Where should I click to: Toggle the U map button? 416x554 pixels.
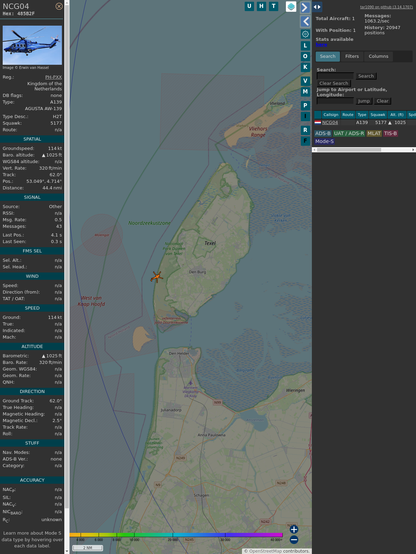click(x=250, y=6)
